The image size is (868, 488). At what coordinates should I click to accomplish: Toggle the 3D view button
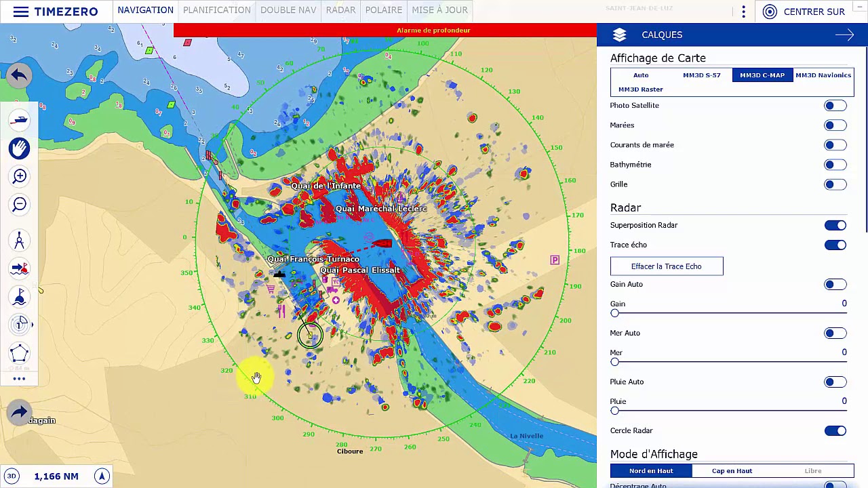click(12, 476)
